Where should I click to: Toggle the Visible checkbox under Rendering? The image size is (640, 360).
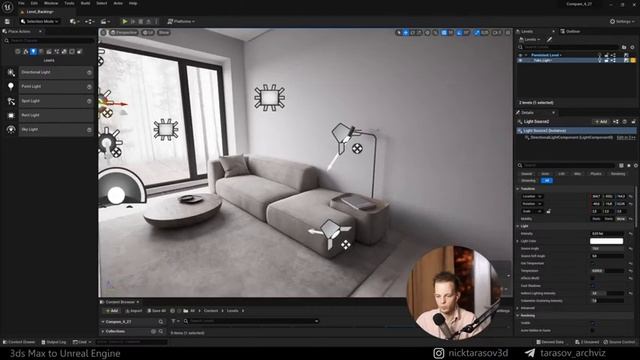[593, 323]
